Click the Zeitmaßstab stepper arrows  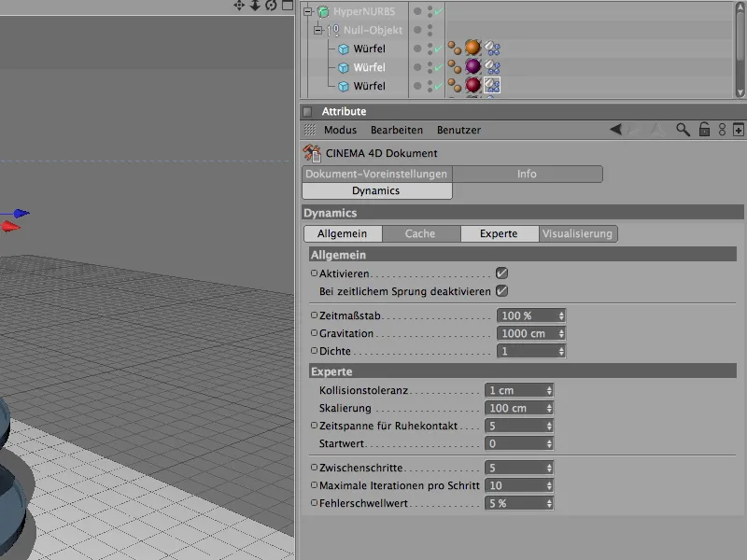(x=561, y=315)
